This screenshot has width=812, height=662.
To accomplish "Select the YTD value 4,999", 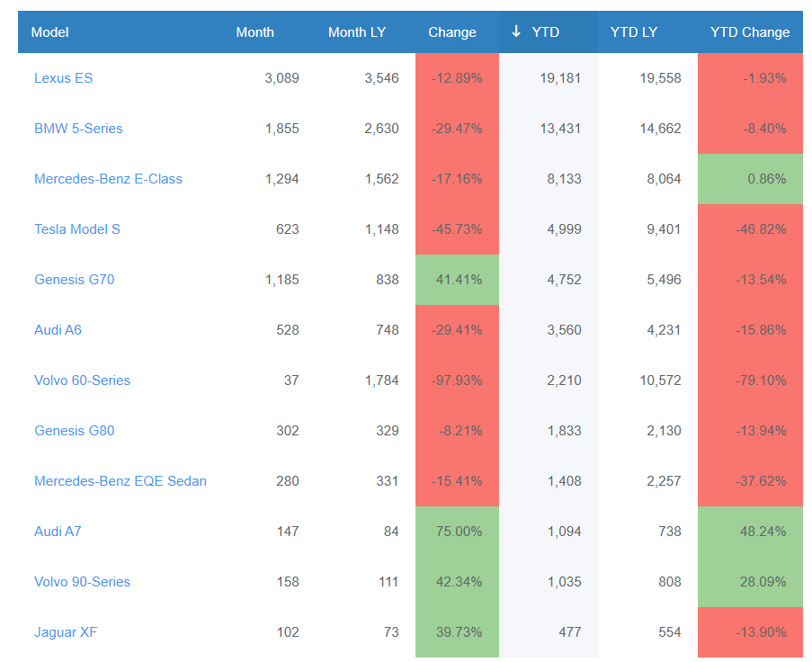I will point(564,229).
